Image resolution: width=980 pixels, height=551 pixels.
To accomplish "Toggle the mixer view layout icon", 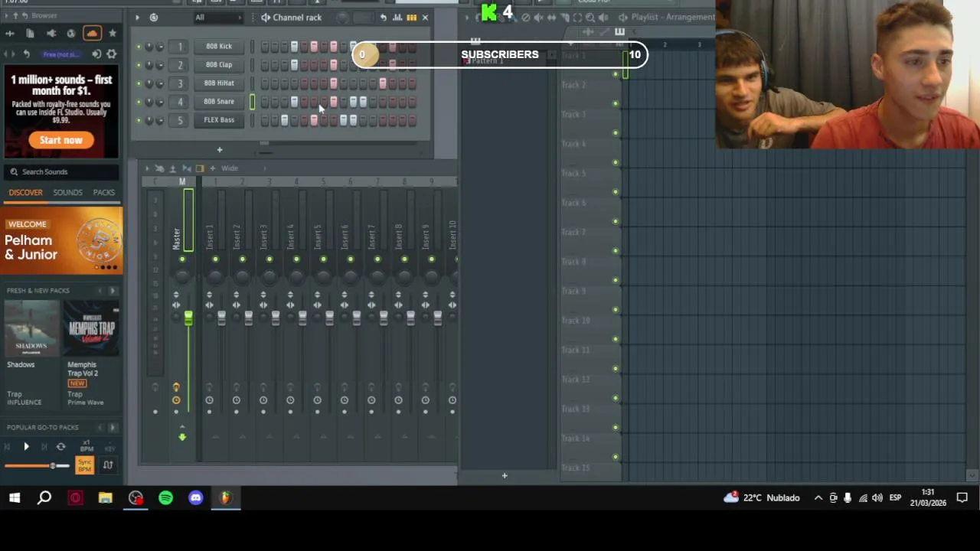I will 200,168.
